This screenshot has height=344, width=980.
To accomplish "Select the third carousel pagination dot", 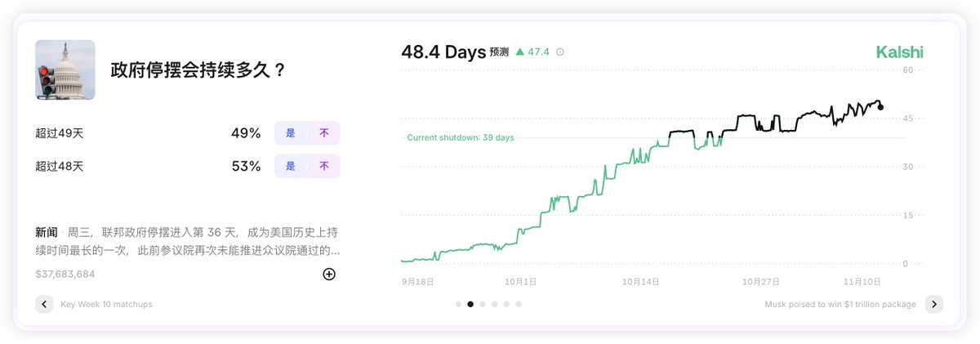I will 482,304.
